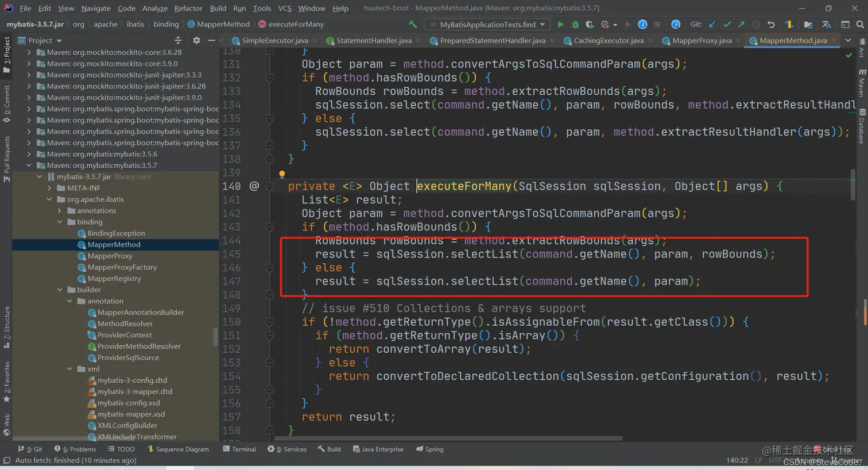Click the Build Project hammer icon
The width and height of the screenshot is (868, 470).
tap(413, 24)
